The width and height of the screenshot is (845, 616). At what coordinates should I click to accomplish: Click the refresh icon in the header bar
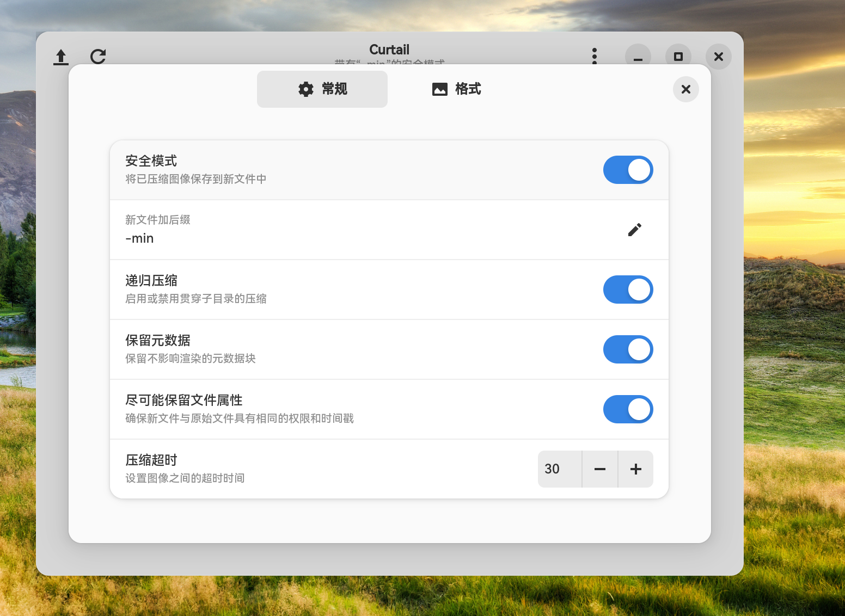coord(98,57)
